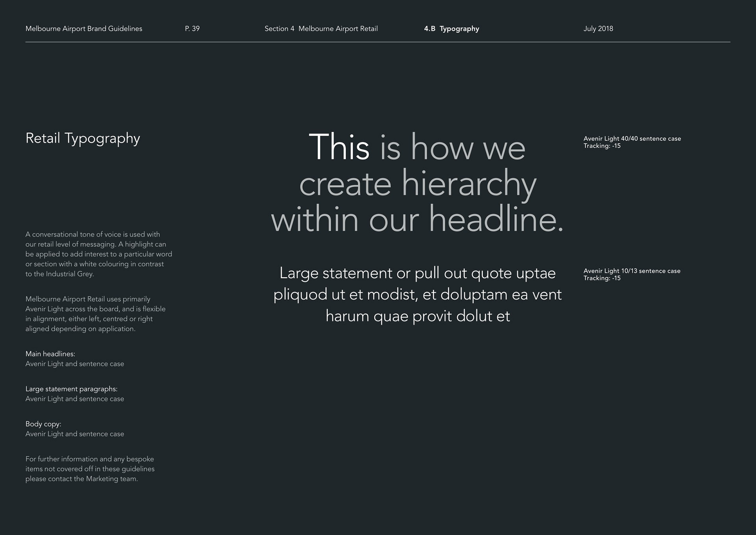Select the bold '4.B Typography' header
This screenshot has width=756, height=535.
point(451,29)
